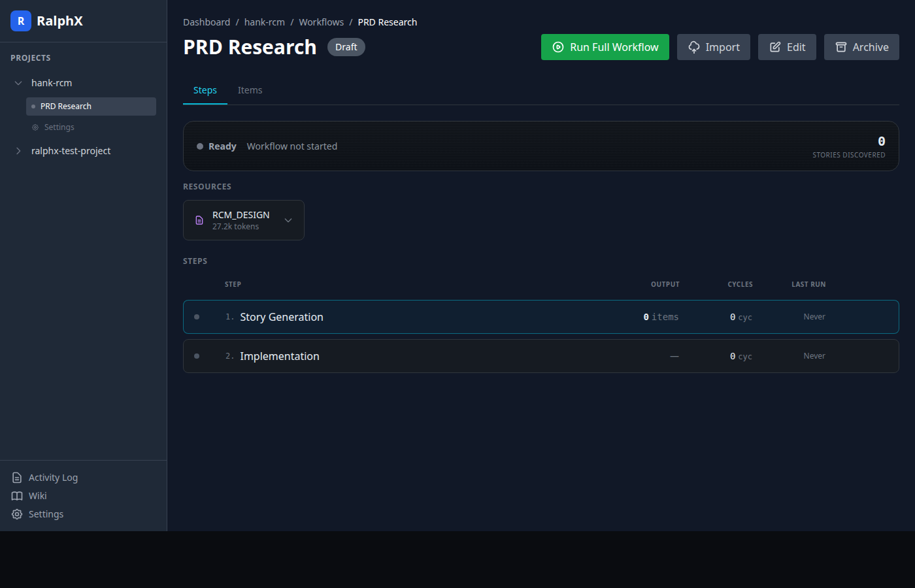This screenshot has height=588, width=915.
Task: Click 0 cyc for Story Generation
Action: tap(741, 317)
